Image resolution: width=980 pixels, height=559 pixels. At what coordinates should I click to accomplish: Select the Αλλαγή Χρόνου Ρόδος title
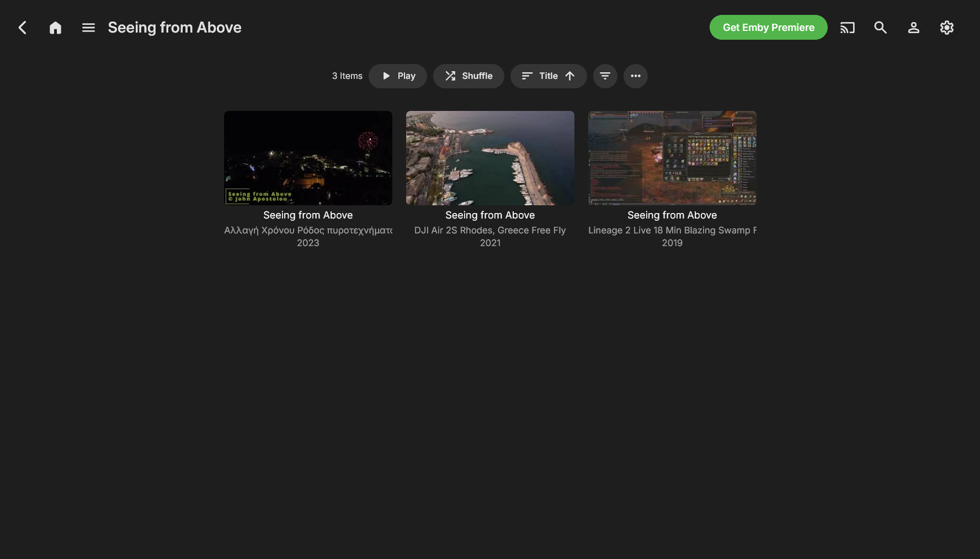pyautogui.click(x=308, y=230)
